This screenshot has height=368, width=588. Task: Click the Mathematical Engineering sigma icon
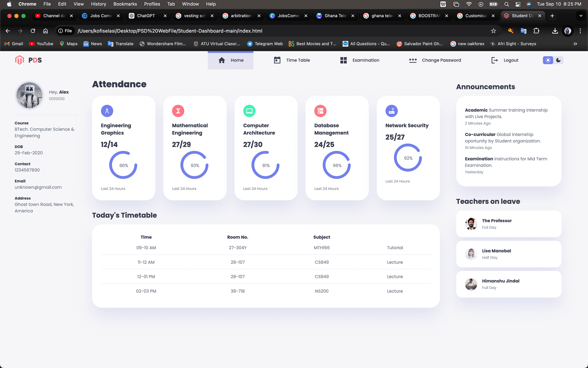(178, 111)
